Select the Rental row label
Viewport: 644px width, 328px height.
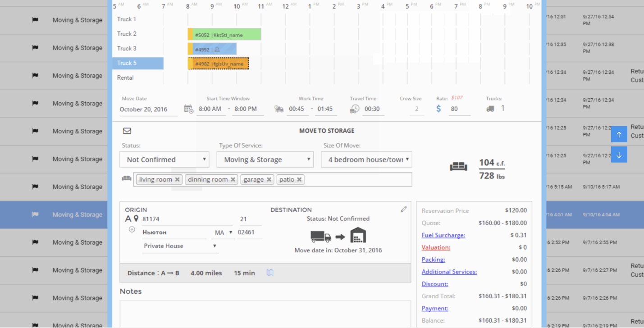point(125,77)
